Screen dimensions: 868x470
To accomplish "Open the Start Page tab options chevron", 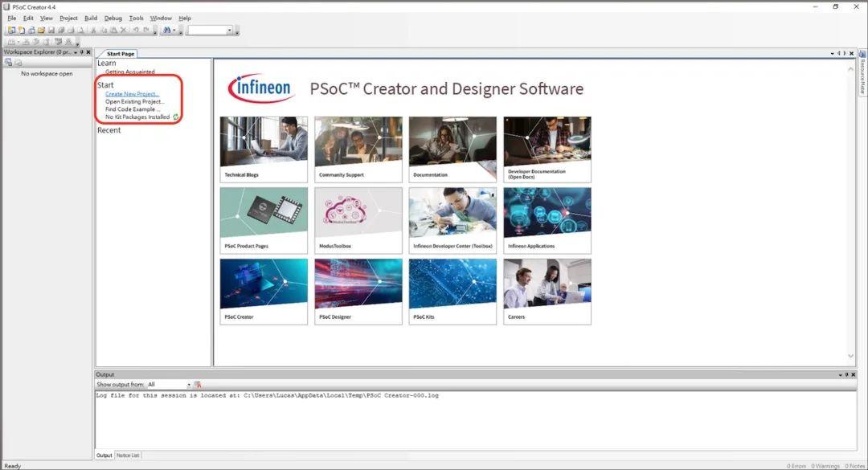I will [833, 53].
